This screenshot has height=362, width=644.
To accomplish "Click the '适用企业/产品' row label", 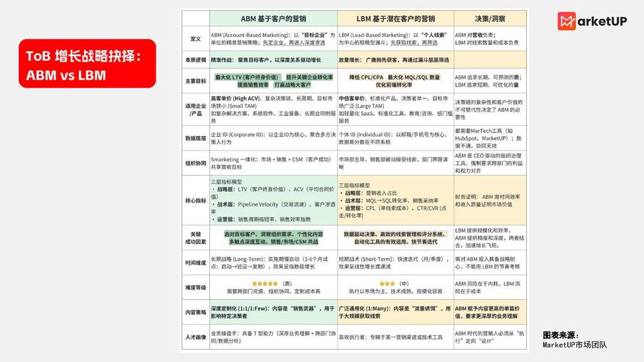I will [x=196, y=109].
